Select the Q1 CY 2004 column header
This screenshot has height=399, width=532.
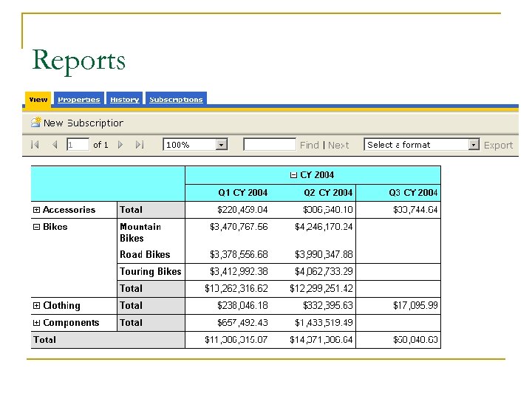[x=242, y=193]
